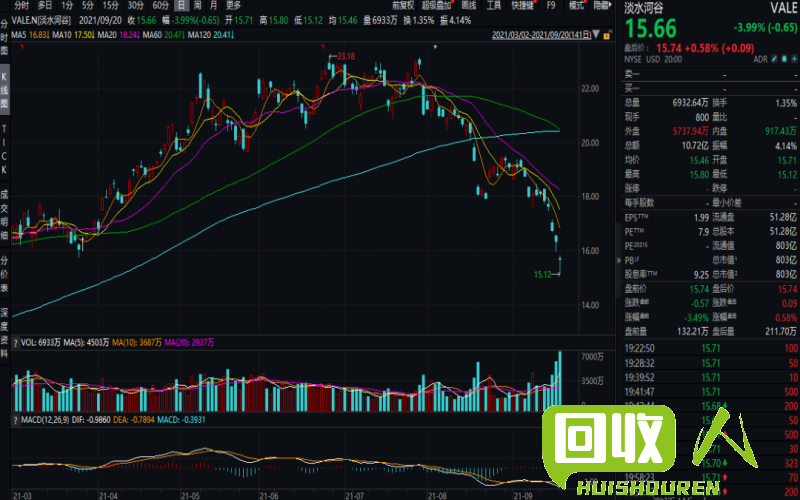Click the VALE ticker symbol
Screen dimensions: 800x500
pos(783,8)
